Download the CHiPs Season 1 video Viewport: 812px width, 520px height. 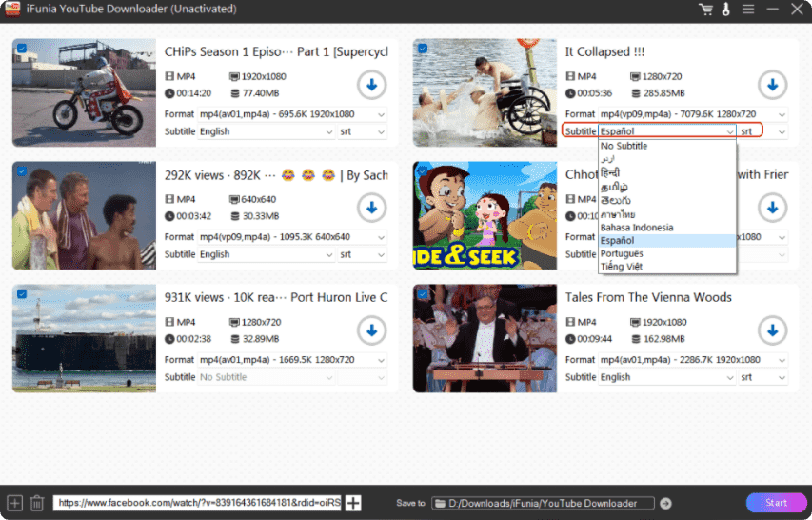pyautogui.click(x=371, y=85)
